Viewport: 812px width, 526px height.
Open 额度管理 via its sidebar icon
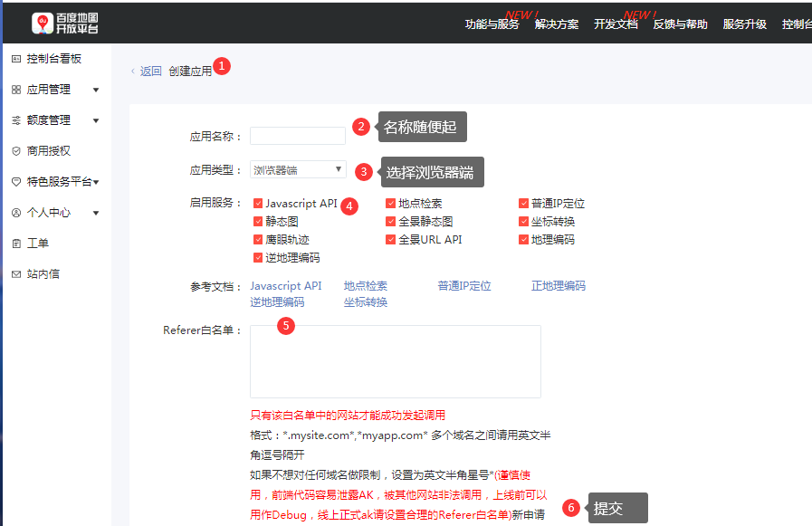(15, 119)
